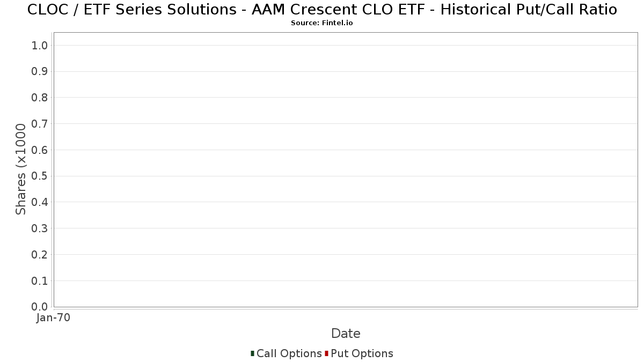Click the red Put Options legend swatch
The height and width of the screenshot is (362, 644).
pyautogui.click(x=326, y=353)
